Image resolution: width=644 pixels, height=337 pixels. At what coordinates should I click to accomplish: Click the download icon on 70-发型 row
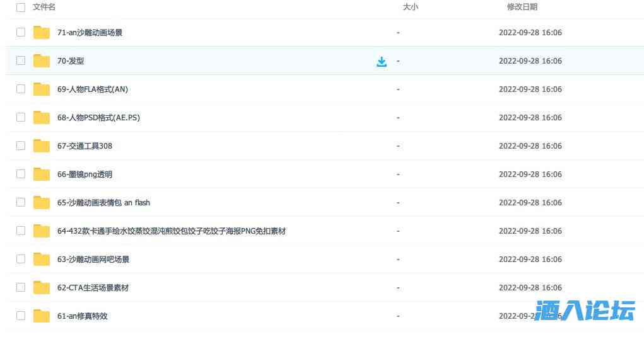pos(382,61)
